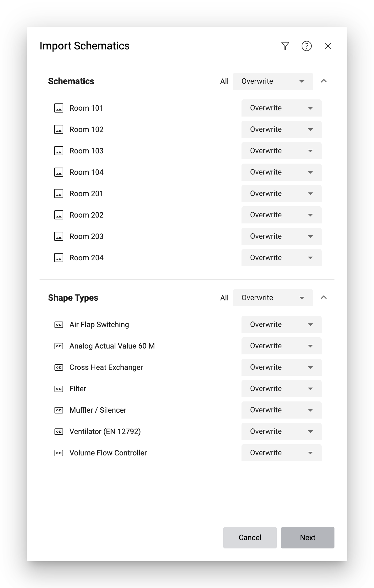Select the Room 201 list item
Screen dimensions: 374x588
click(86, 194)
